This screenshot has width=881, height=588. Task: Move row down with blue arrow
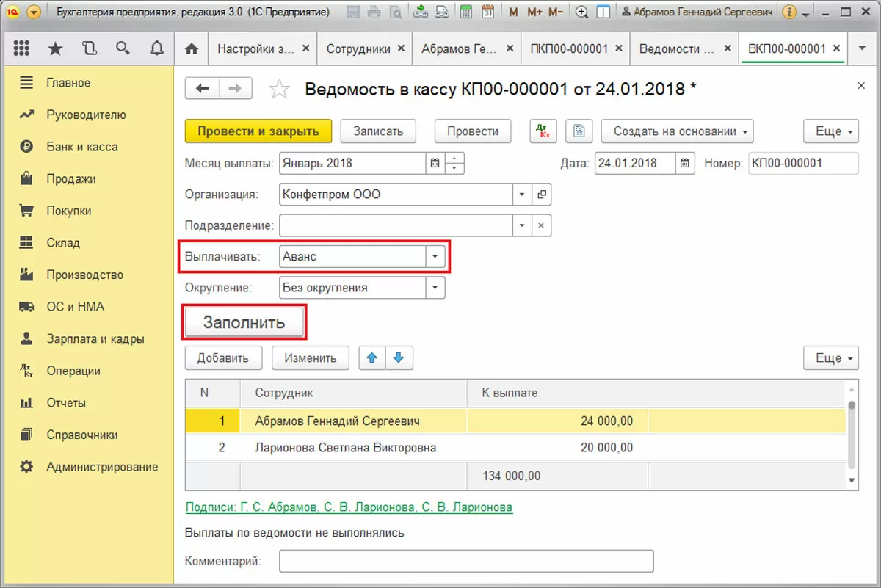pos(399,357)
